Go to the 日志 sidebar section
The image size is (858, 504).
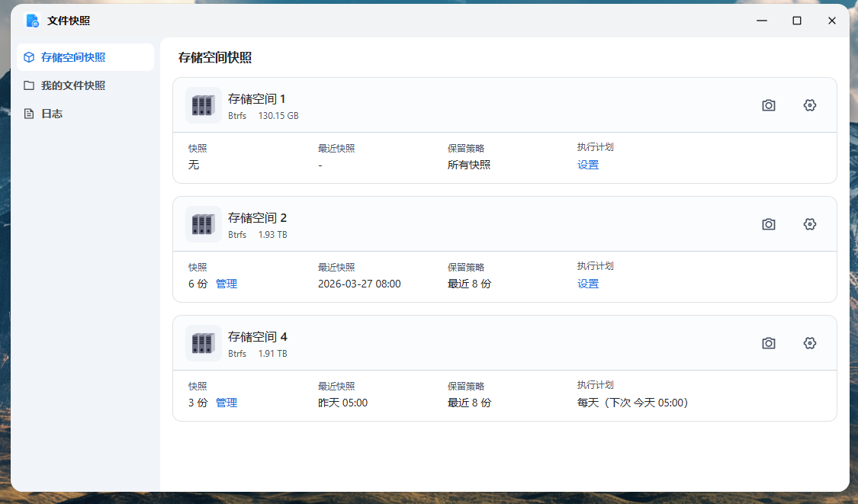pos(52,114)
